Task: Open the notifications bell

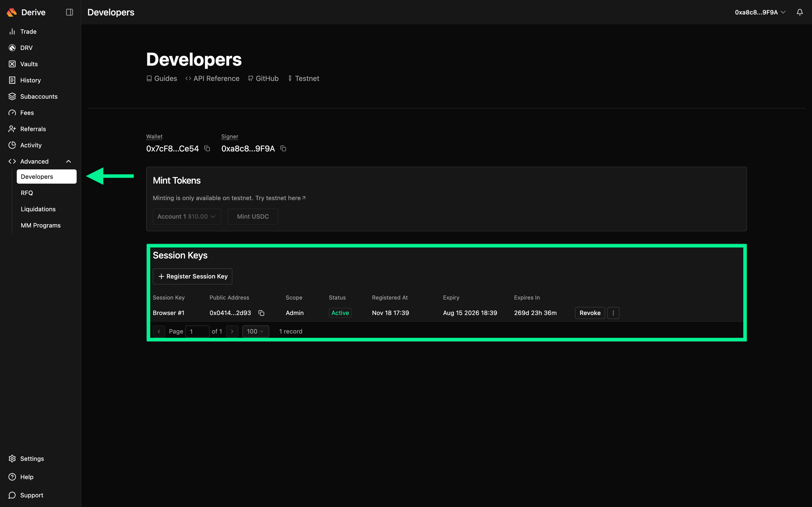Action: click(800, 12)
